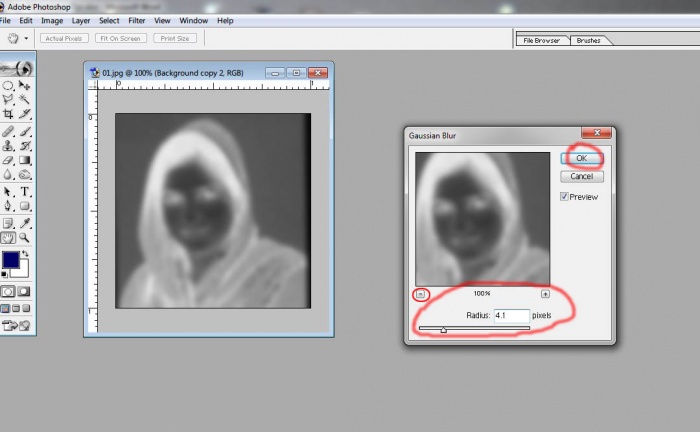Open the Hand tool preset dropdown
This screenshot has width=700, height=432.
26,39
